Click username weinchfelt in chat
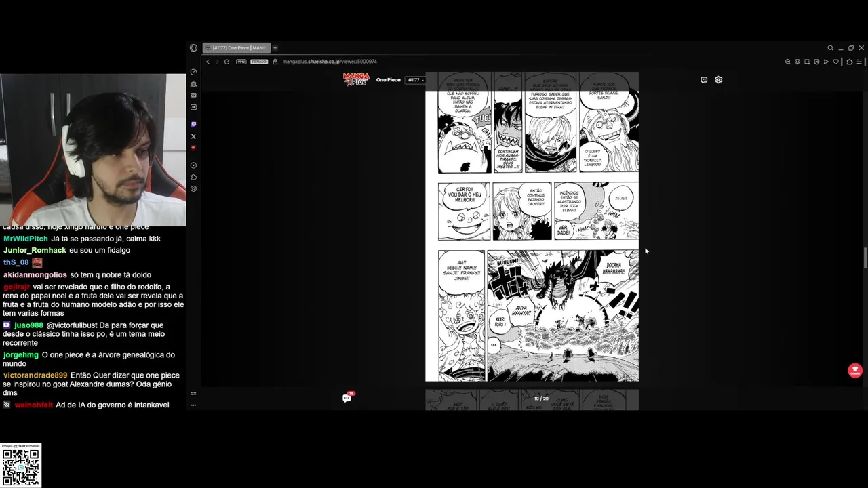 [x=34, y=405]
